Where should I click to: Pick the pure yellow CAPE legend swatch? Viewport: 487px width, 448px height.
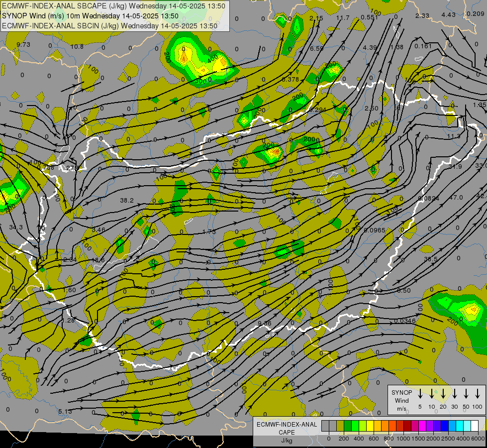click(370, 426)
